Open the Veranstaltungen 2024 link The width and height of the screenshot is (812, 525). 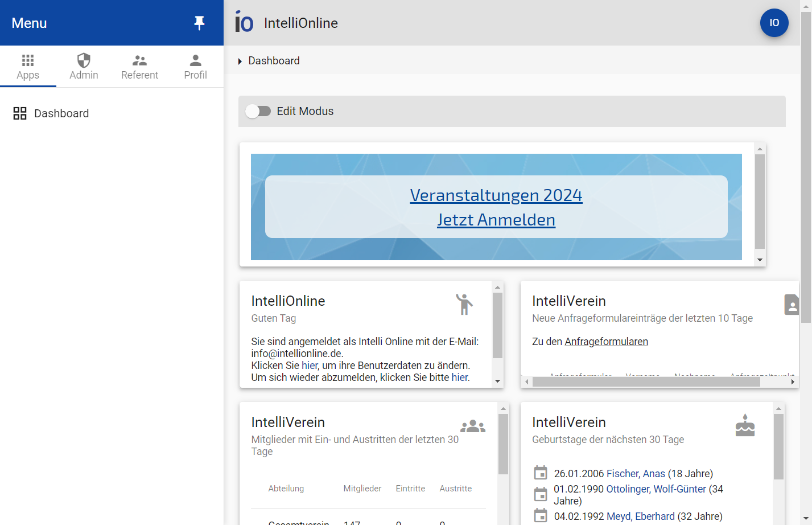[x=496, y=195]
